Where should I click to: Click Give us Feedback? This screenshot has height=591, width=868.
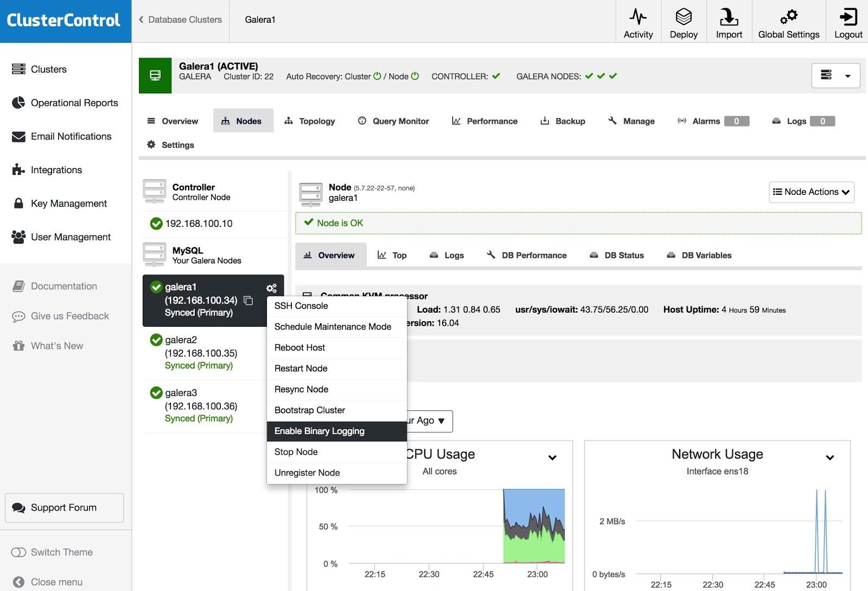60,316
